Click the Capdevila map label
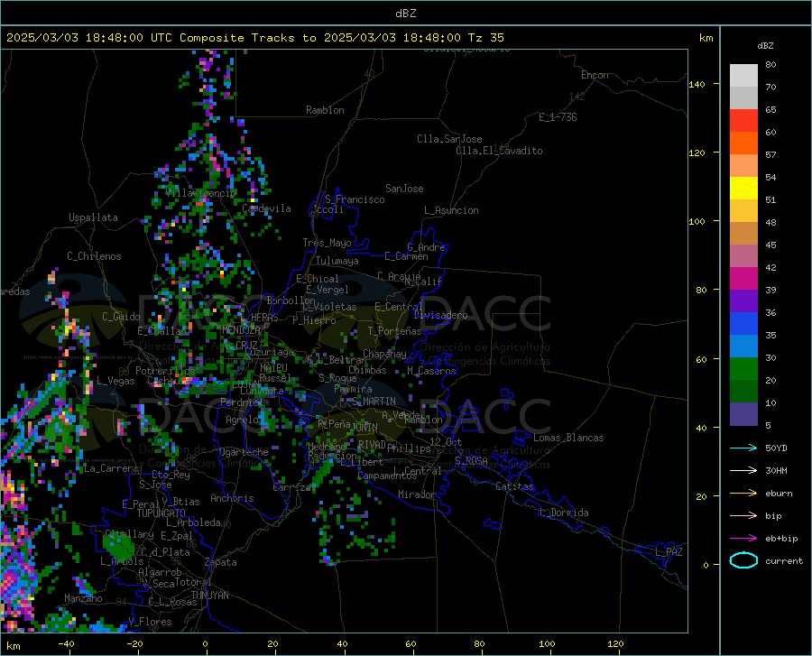 (x=266, y=208)
